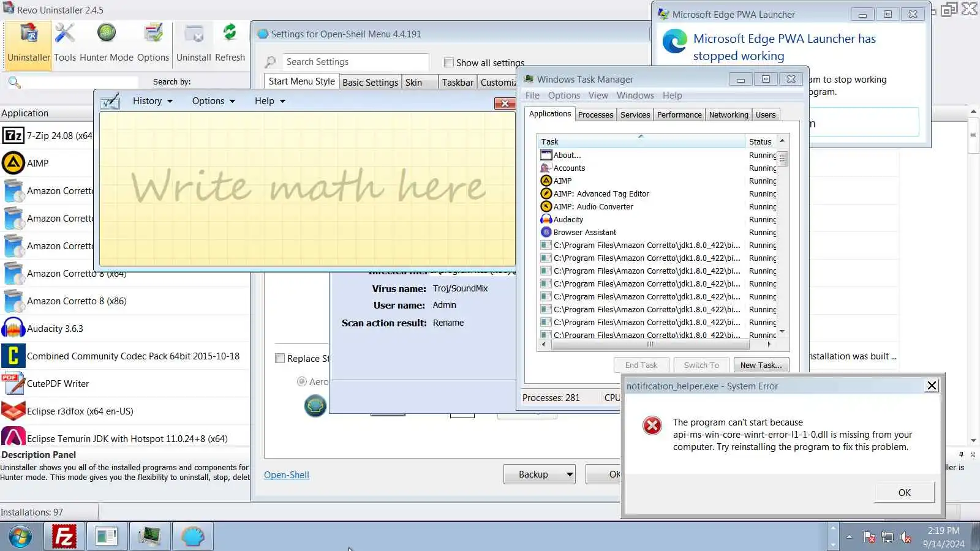Open the History dropdown in Math Input Panel
Image resolution: width=980 pixels, height=551 pixels.
point(153,101)
